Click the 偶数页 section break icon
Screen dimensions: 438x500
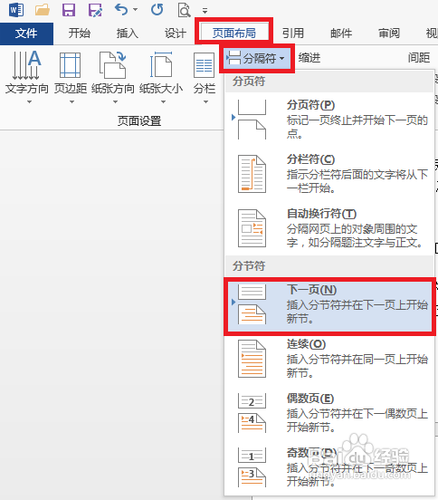pyautogui.click(x=252, y=413)
